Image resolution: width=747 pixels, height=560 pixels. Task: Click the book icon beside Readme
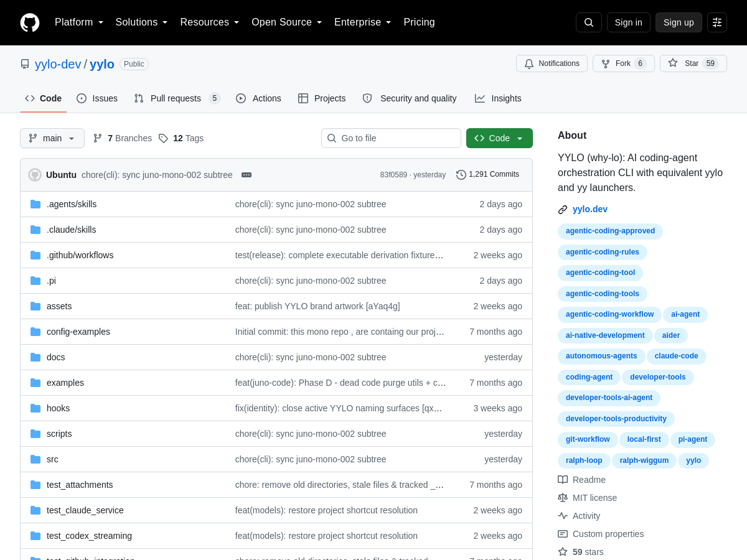tap(563, 480)
